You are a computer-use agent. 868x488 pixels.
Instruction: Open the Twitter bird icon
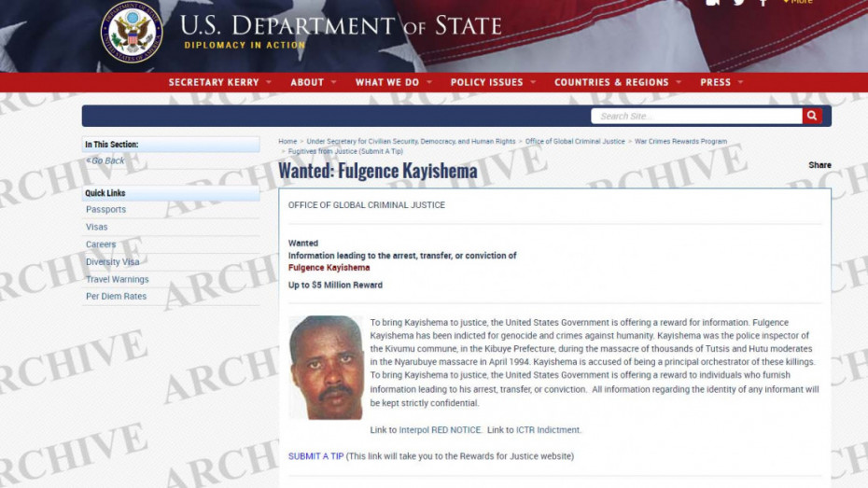tap(738, 2)
